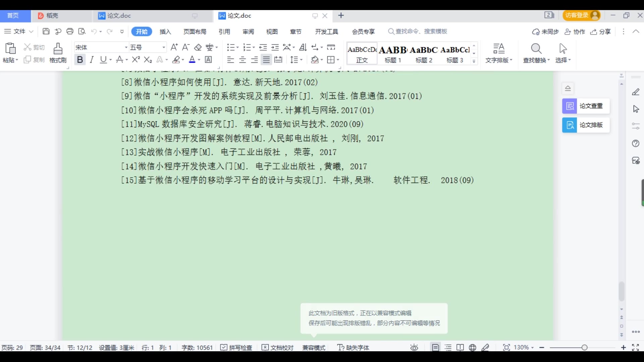Increase paragraph indent icon
Image resolution: width=644 pixels, height=362 pixels.
click(x=275, y=47)
